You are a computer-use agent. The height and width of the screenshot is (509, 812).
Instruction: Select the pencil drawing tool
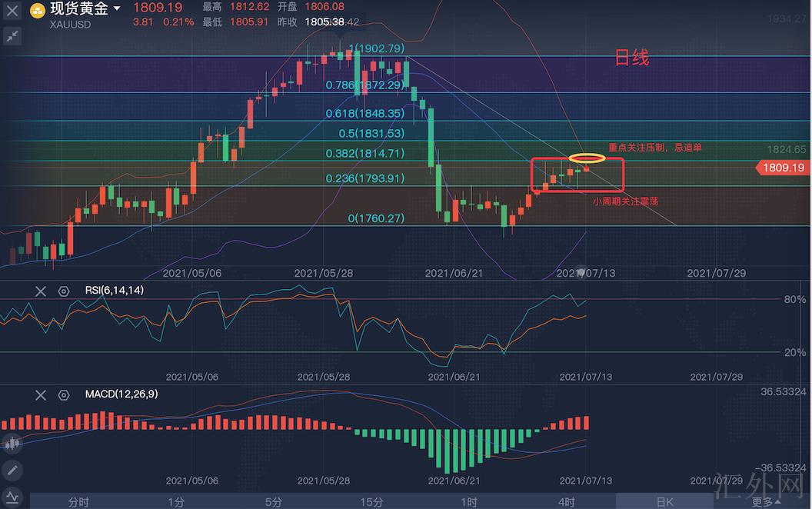point(12,469)
